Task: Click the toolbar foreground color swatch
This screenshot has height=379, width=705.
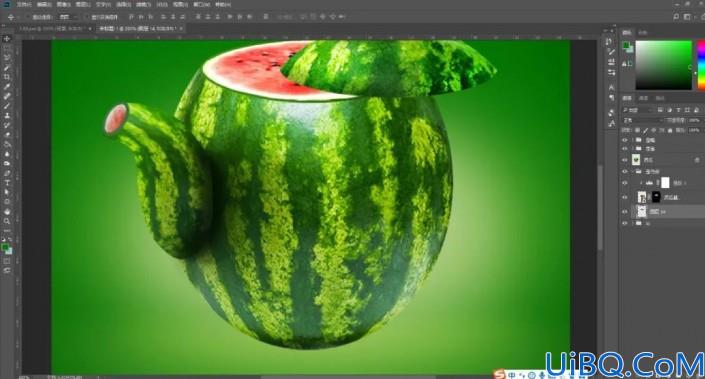Action: (x=5, y=247)
